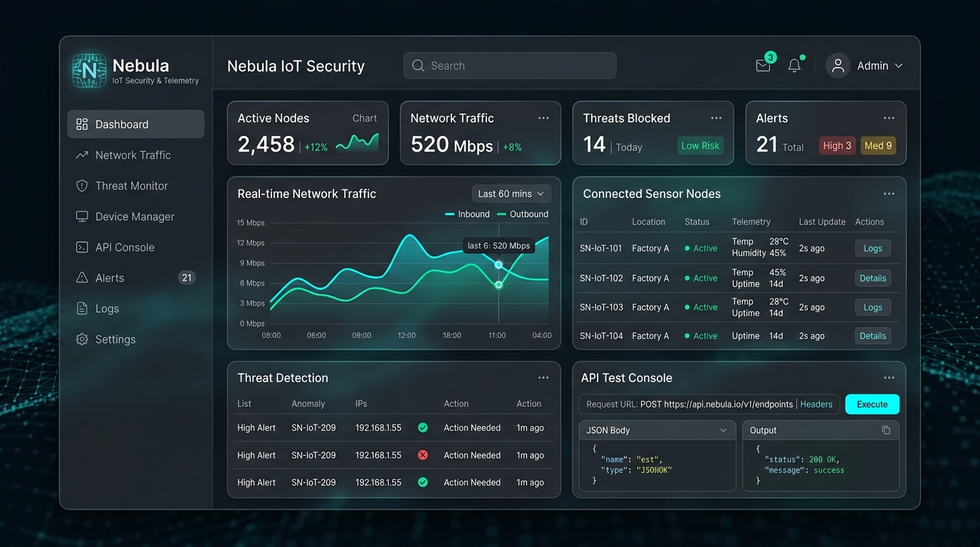Viewport: 980px width, 547px height.
Task: Expand the Admin account dropdown
Action: click(899, 66)
